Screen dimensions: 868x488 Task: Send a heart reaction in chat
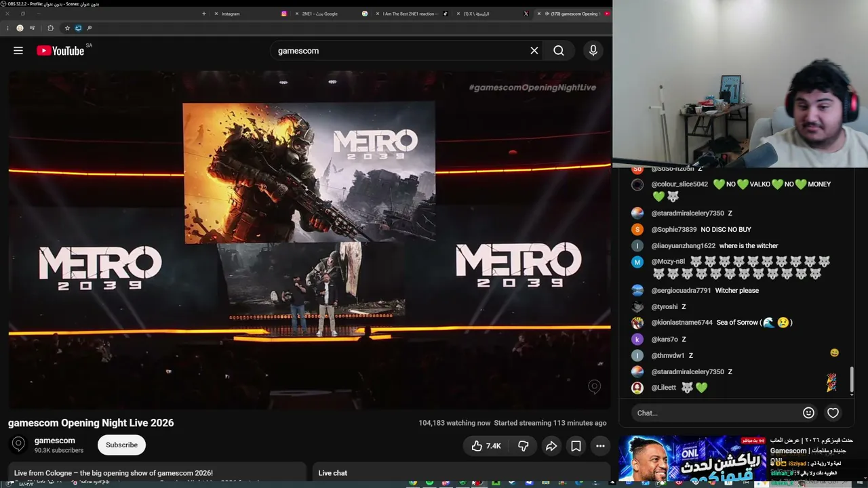point(833,413)
